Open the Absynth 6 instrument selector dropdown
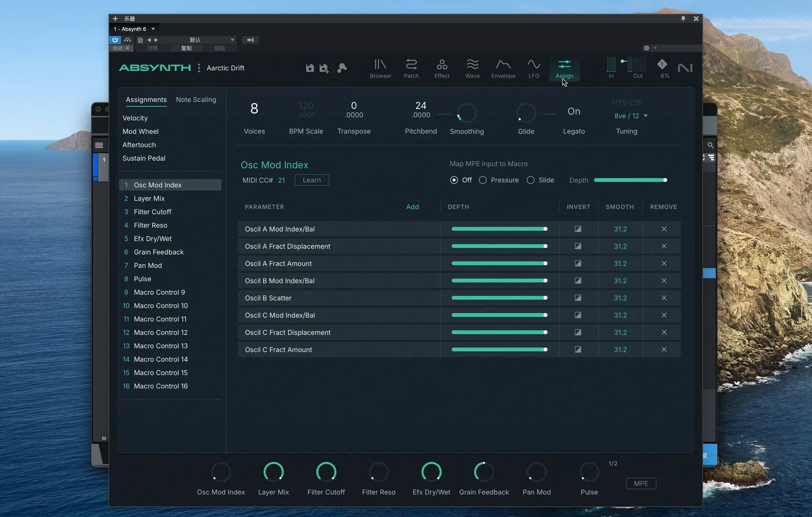Screen dimensions: 812x517 pos(153,29)
